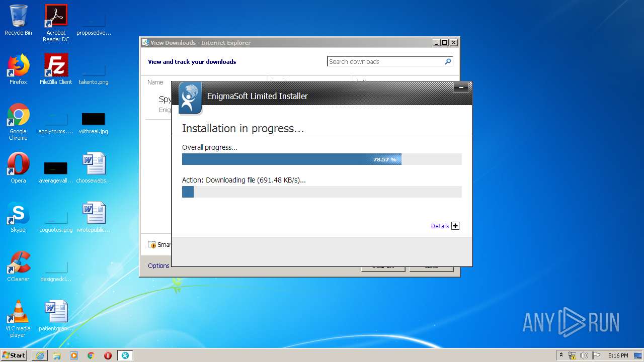Launch the Firefox desktop shortcut
The height and width of the screenshot is (362, 644).
(18, 69)
